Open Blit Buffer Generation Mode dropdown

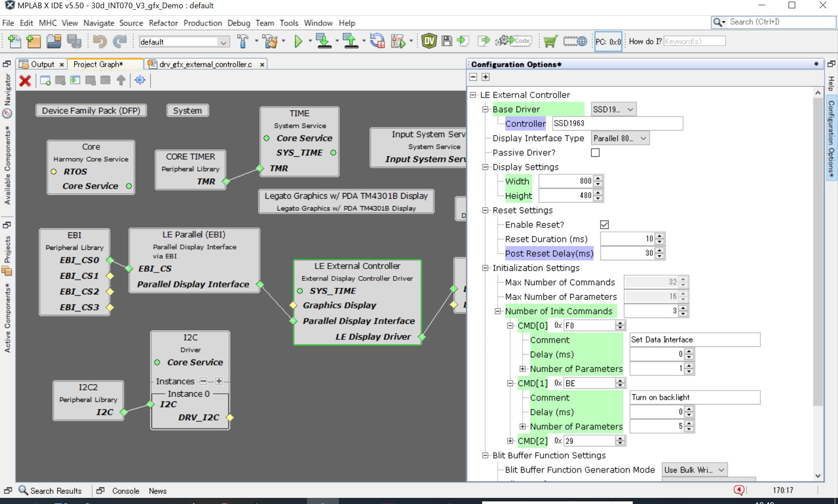[x=694, y=470]
